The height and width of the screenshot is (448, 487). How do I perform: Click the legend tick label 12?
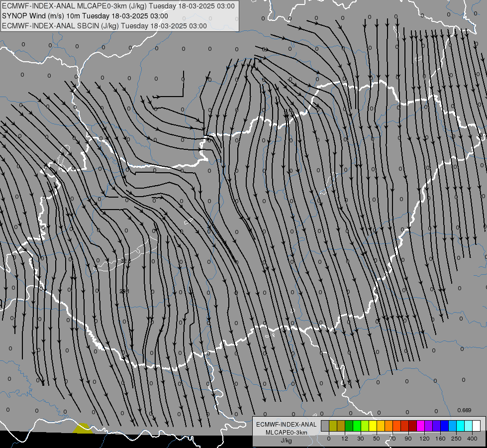[345, 439]
